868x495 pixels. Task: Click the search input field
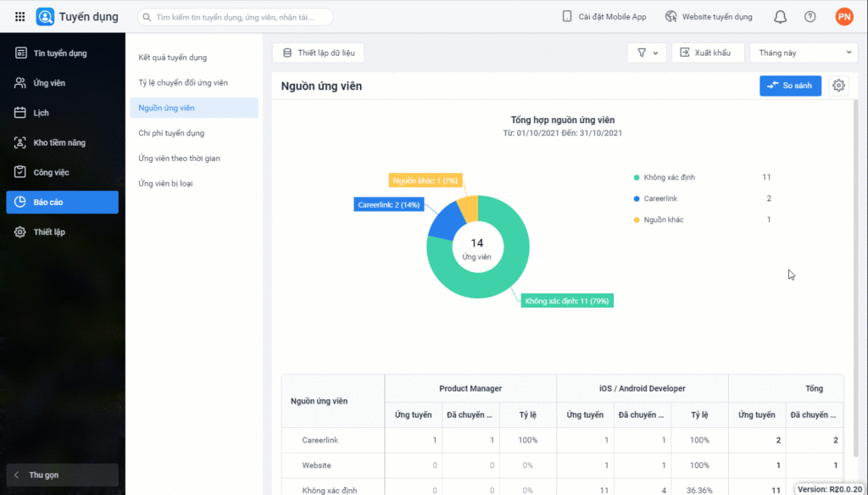tap(242, 17)
